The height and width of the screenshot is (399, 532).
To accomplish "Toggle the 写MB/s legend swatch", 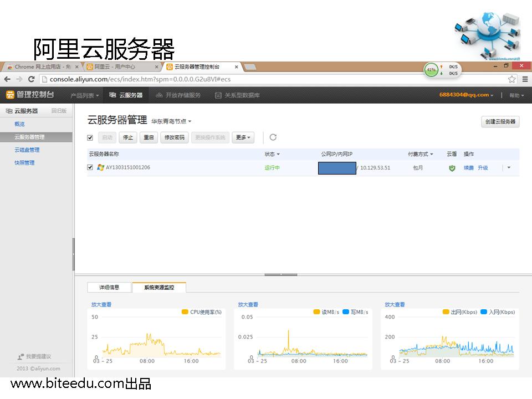I will click(346, 312).
